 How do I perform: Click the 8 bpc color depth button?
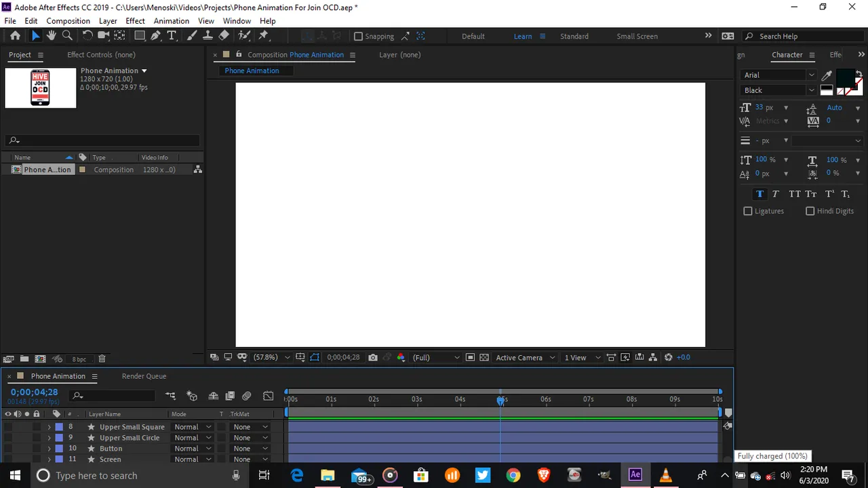[79, 359]
